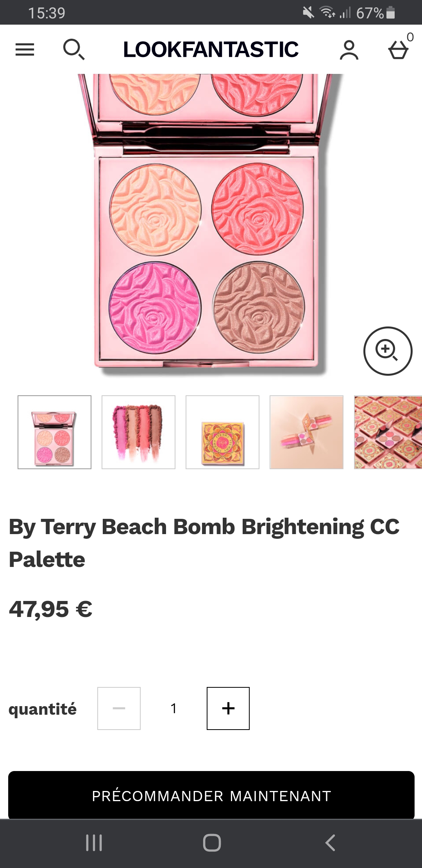Tap the By Terry Beach Bomb product title
Screen dimensions: 422x868
204,543
